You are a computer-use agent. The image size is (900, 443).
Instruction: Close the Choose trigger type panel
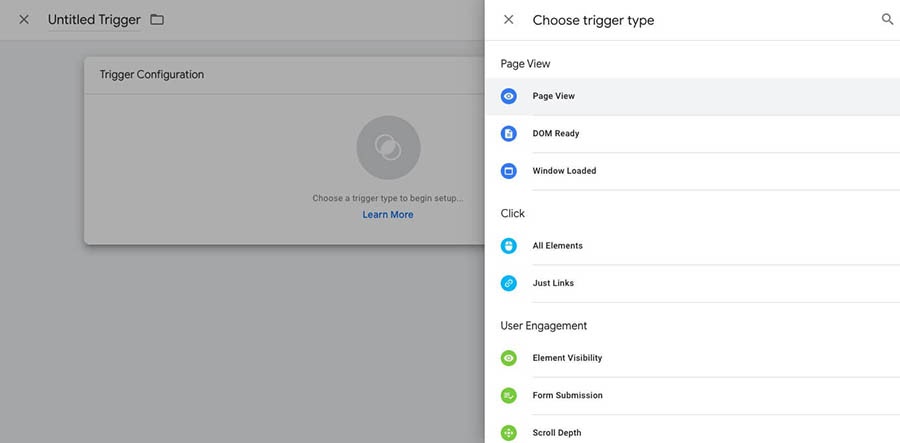509,20
